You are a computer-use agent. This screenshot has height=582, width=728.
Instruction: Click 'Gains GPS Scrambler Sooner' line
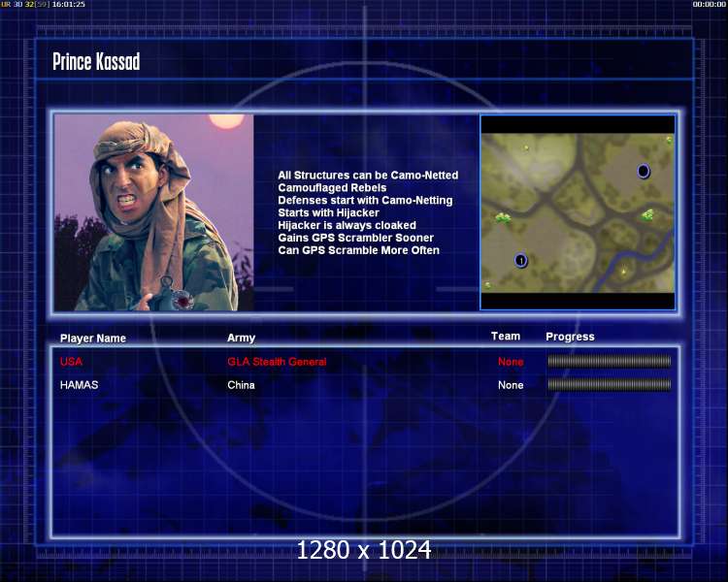tap(355, 238)
